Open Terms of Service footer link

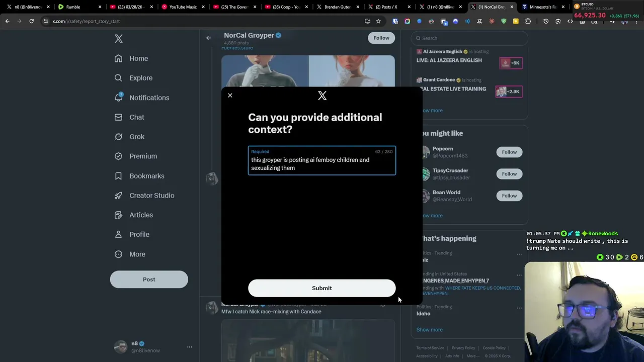[x=430, y=348]
